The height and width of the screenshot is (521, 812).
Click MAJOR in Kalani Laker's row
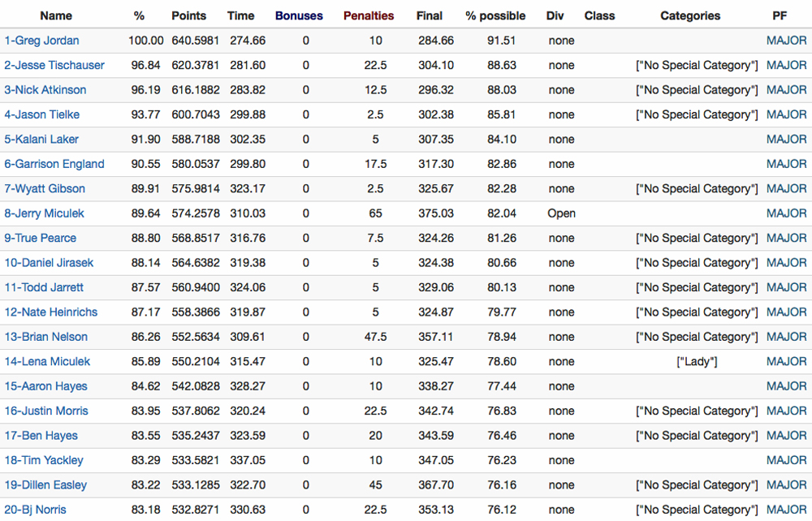pos(786,139)
